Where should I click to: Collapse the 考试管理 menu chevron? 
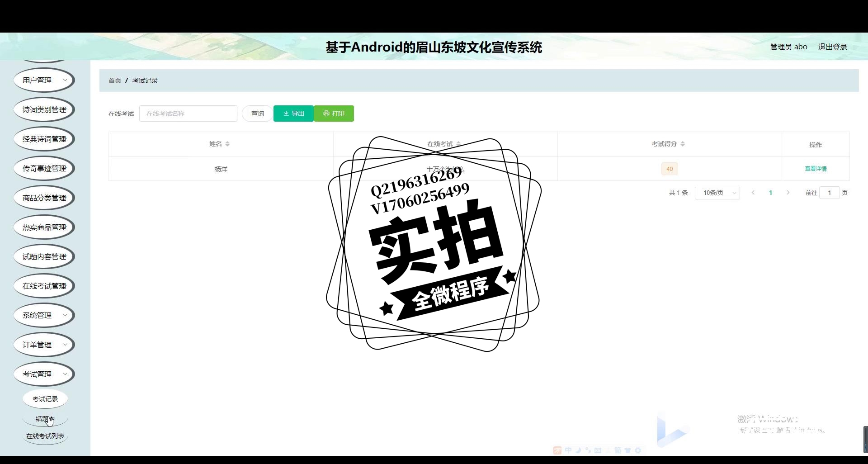(x=65, y=374)
